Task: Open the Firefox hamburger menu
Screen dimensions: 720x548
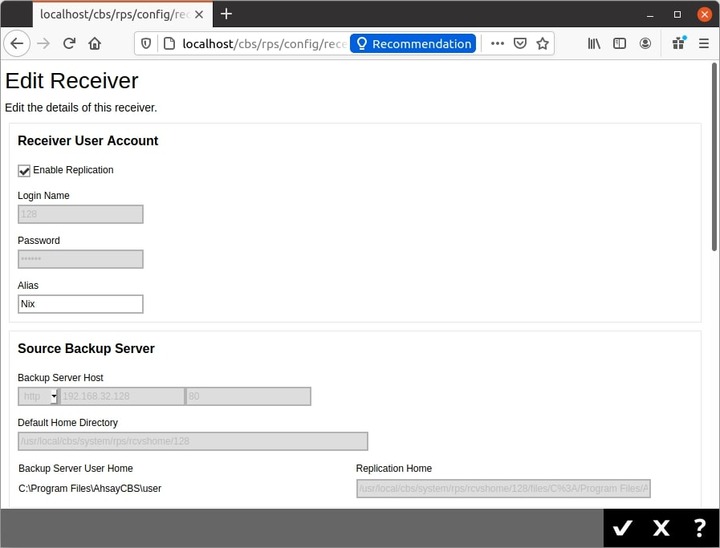Action: pos(702,44)
